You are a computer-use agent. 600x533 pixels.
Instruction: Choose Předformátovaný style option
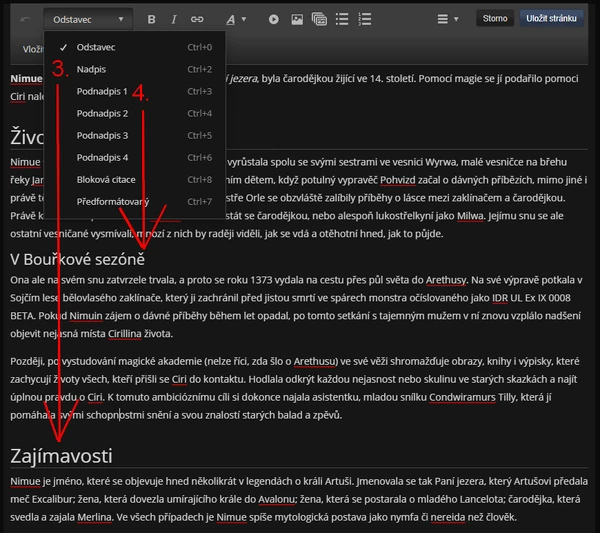pos(112,201)
